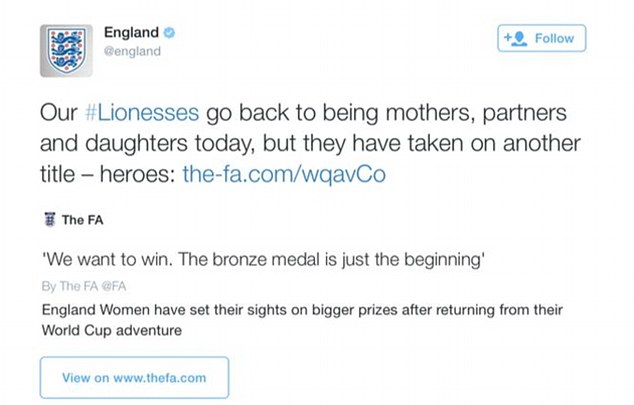
Task: Follow the England account
Action: pos(542,38)
